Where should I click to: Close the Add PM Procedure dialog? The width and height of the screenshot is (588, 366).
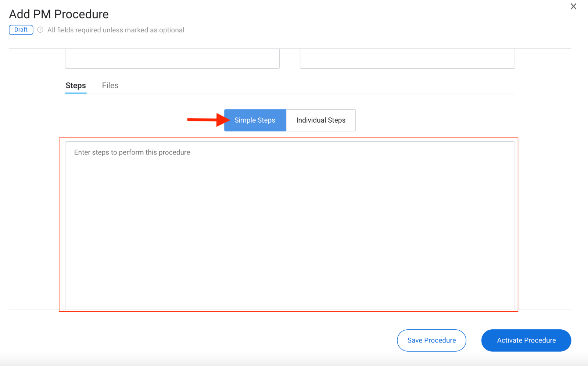pyautogui.click(x=573, y=7)
